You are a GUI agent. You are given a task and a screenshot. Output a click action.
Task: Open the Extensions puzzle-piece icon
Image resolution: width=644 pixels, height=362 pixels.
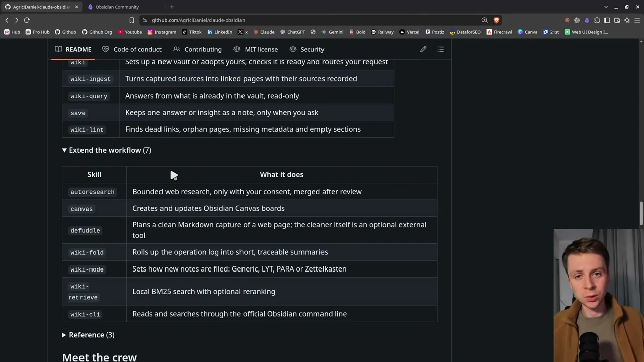597,20
